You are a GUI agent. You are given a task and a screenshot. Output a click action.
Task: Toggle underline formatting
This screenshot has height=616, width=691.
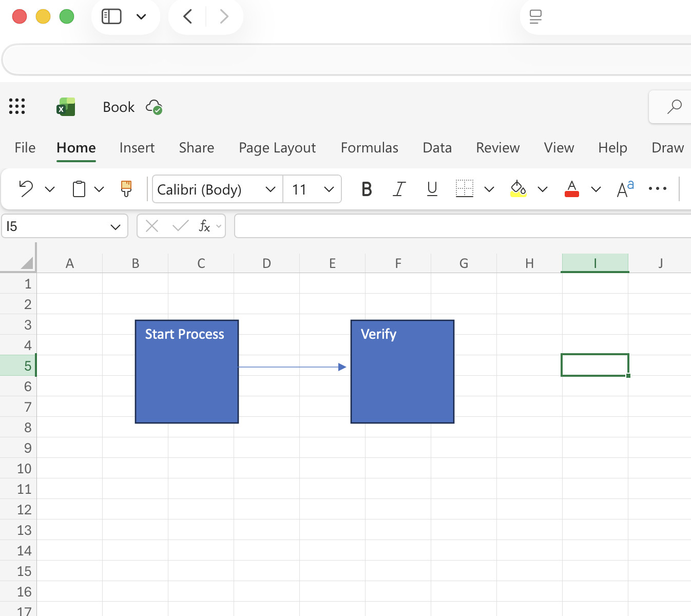[x=432, y=189]
